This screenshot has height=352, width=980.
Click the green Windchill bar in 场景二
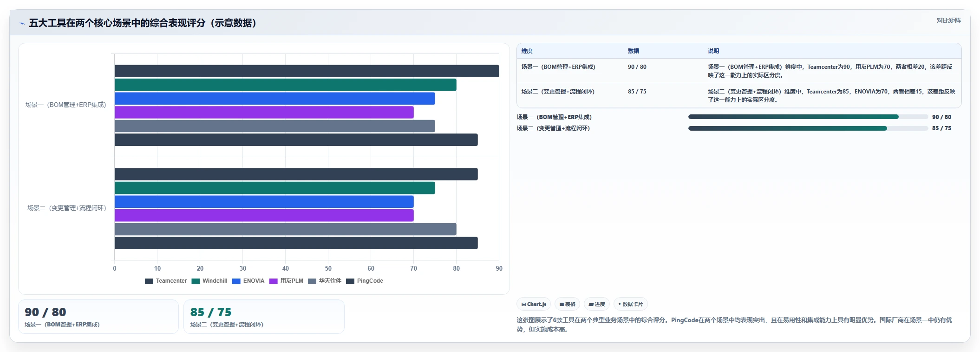pos(275,188)
